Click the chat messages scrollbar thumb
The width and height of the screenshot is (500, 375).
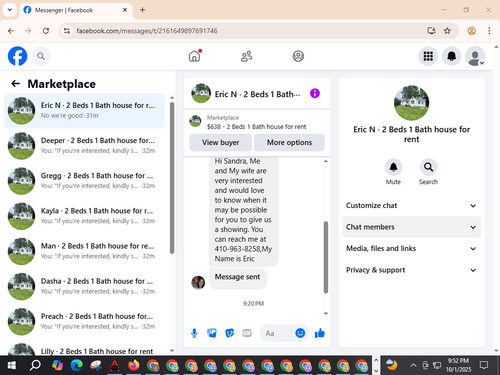(x=326, y=257)
